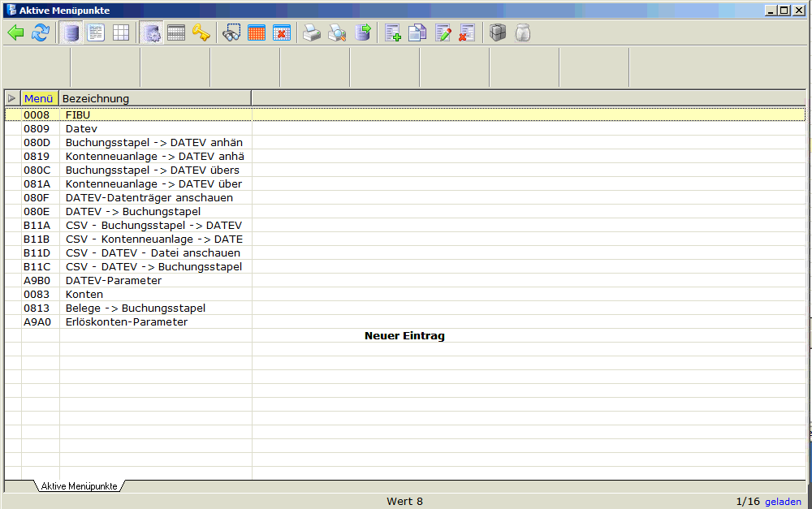Select the DATEV-Parameter row

(x=114, y=281)
